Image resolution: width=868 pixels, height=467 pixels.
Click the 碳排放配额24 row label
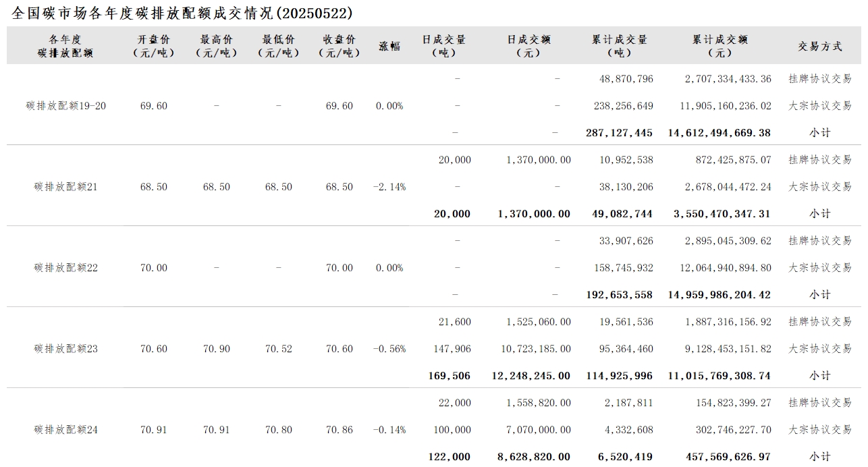click(x=66, y=430)
